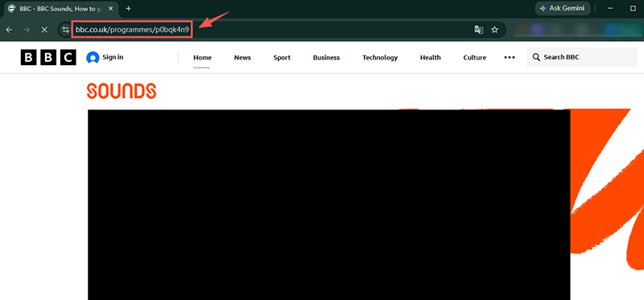644x300 pixels.
Task: Click the Ask Gemini button
Action: point(563,8)
